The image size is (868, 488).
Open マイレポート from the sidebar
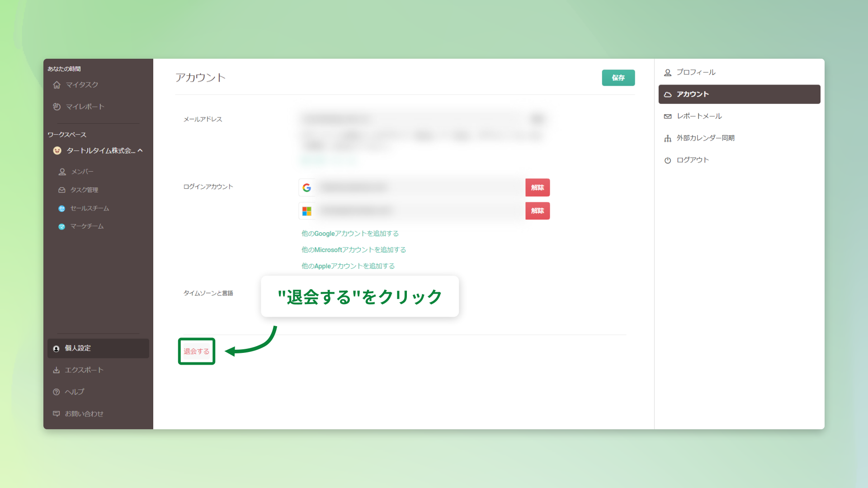tap(84, 107)
